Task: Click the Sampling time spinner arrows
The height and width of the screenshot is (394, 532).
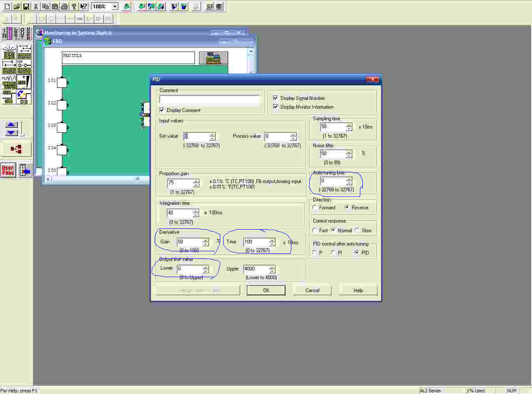Action: (x=349, y=127)
